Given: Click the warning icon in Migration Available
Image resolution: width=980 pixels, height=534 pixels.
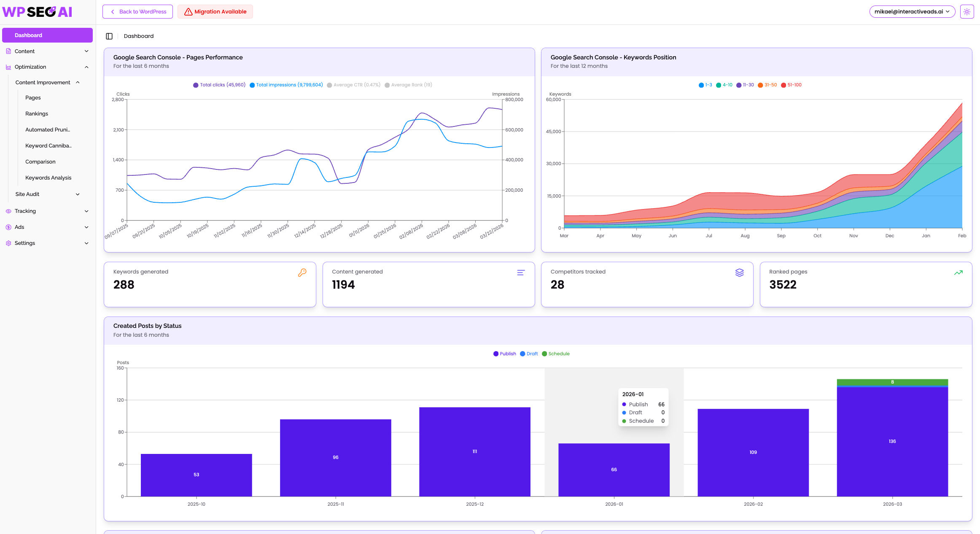Looking at the screenshot, I should (188, 12).
